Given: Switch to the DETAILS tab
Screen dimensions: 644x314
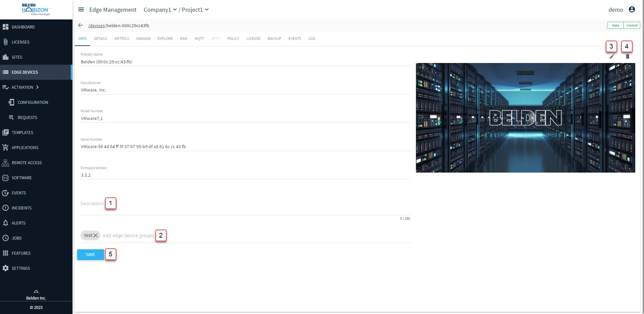Looking at the screenshot, I should pyautogui.click(x=101, y=39).
